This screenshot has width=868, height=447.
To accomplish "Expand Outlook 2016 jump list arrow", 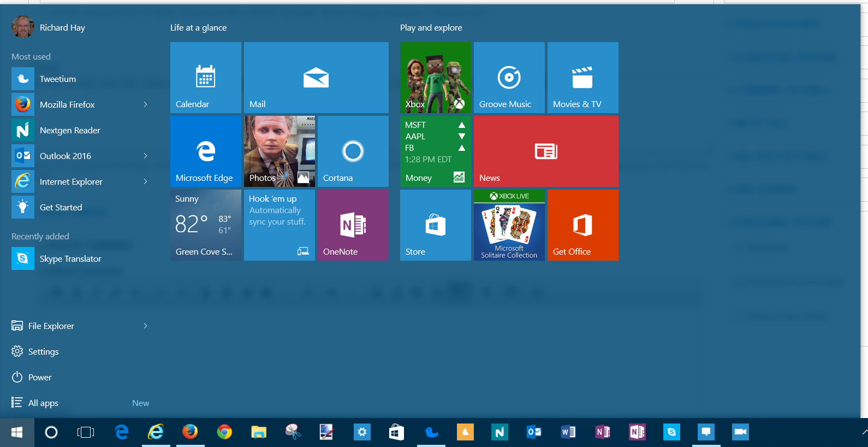I will click(145, 156).
